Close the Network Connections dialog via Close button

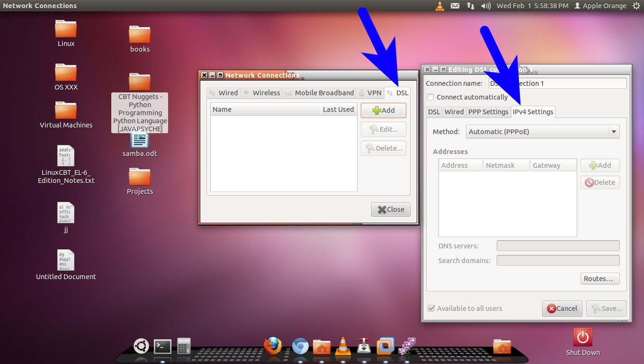pos(391,209)
